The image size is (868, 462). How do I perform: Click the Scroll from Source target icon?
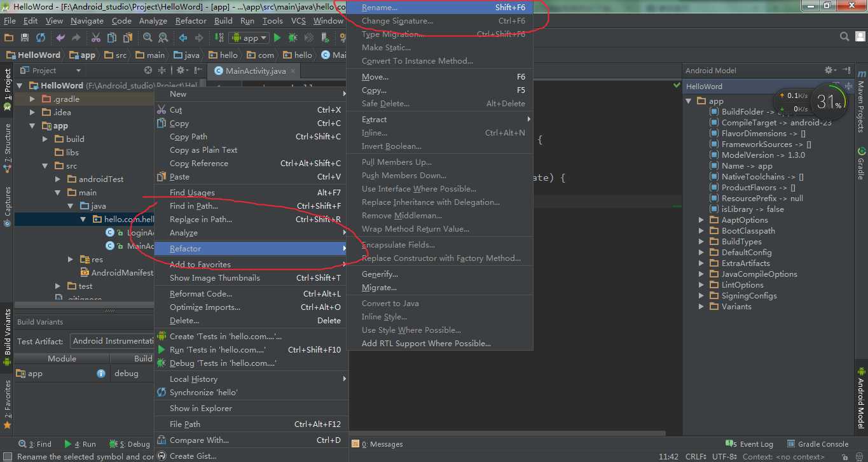[148, 71]
